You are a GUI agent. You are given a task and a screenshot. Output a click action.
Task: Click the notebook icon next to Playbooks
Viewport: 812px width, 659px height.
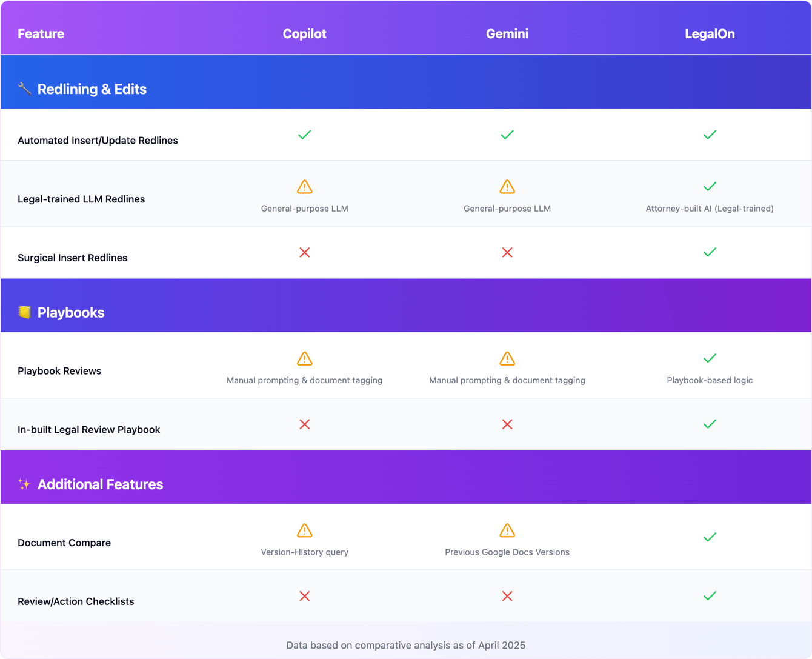point(24,312)
